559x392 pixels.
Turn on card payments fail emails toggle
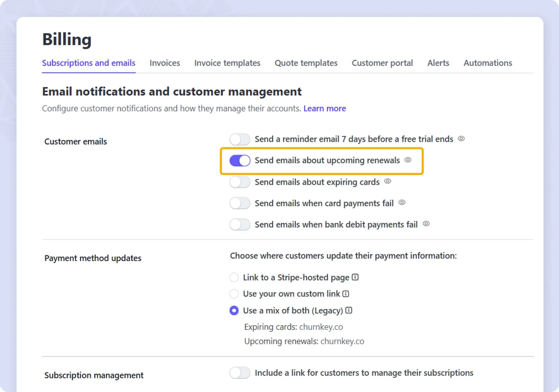240,203
